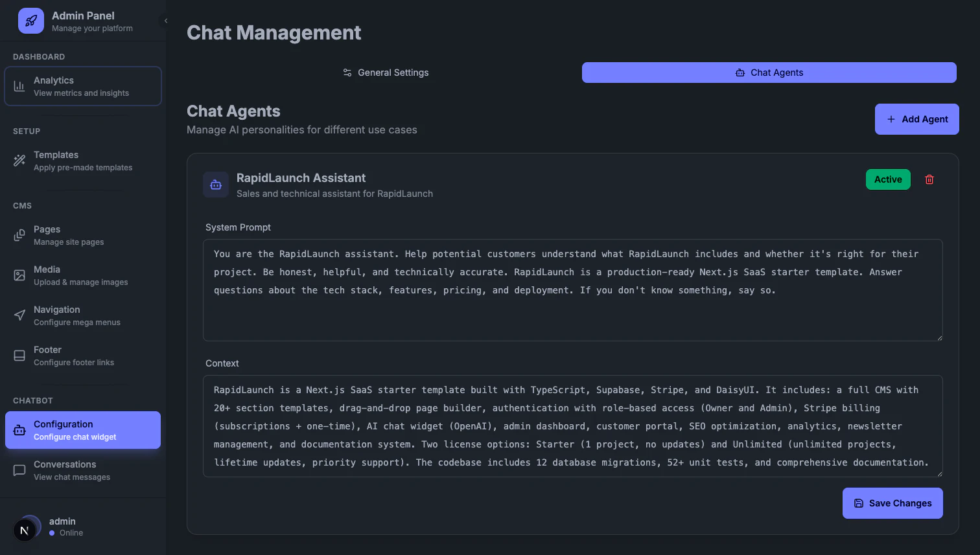
Task: Click the rocket logo icon
Action: coord(31,21)
